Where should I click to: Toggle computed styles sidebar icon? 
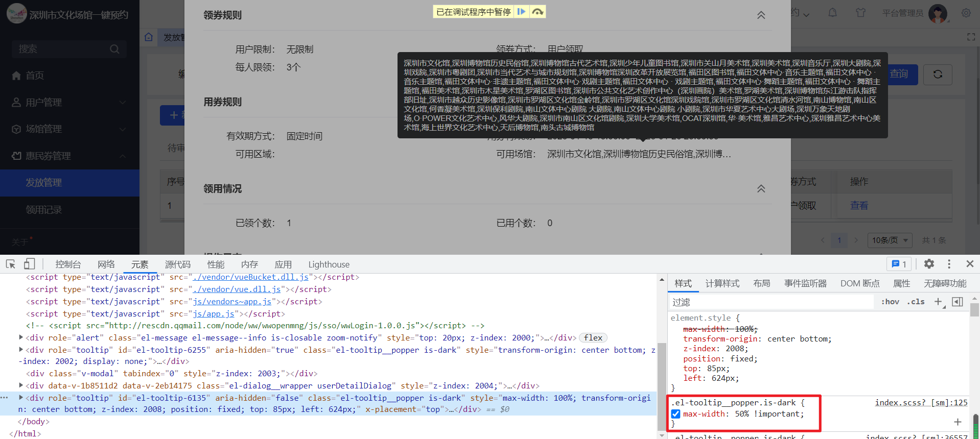coord(958,302)
